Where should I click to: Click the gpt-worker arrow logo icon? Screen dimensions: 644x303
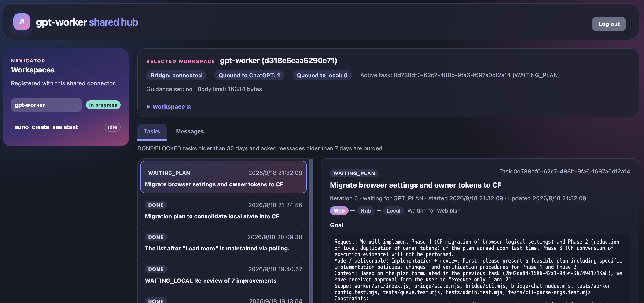(x=22, y=22)
